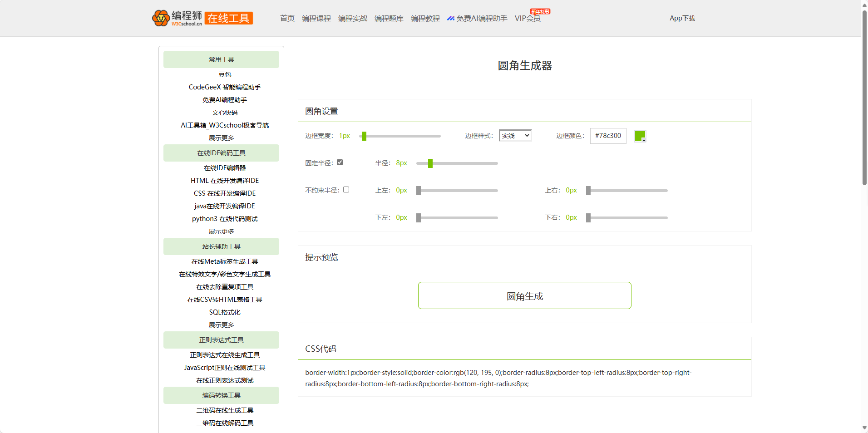Go to 首页 in the top navigation
868x433 pixels.
coord(287,18)
